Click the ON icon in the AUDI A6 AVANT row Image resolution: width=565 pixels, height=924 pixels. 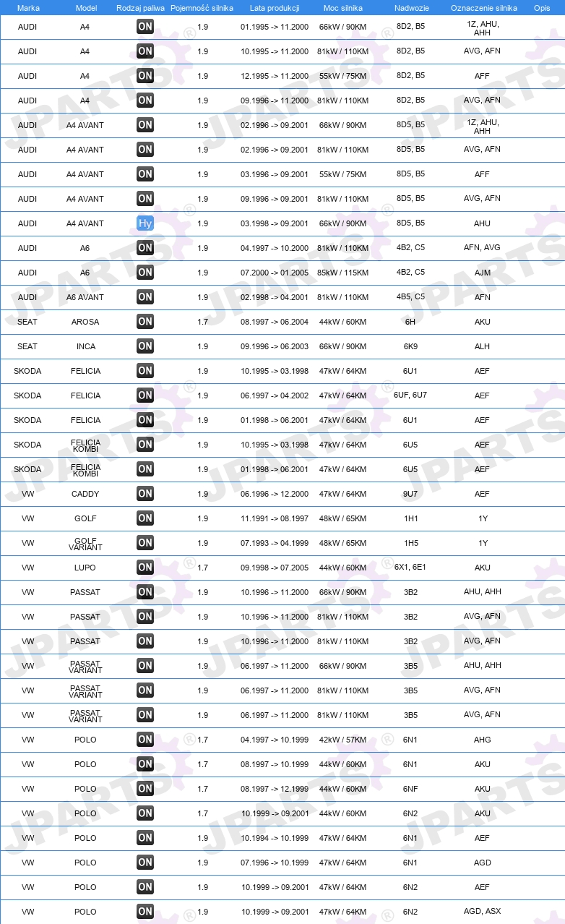pos(145,297)
